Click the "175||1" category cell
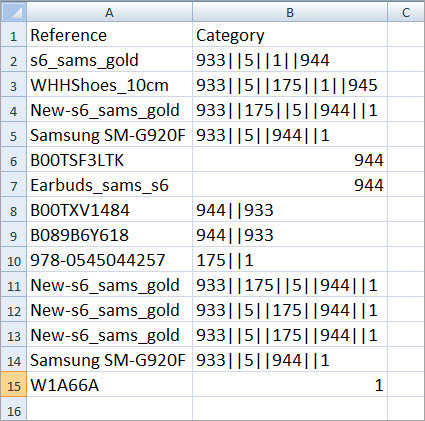Image resolution: width=425 pixels, height=421 pixels. tap(290, 260)
